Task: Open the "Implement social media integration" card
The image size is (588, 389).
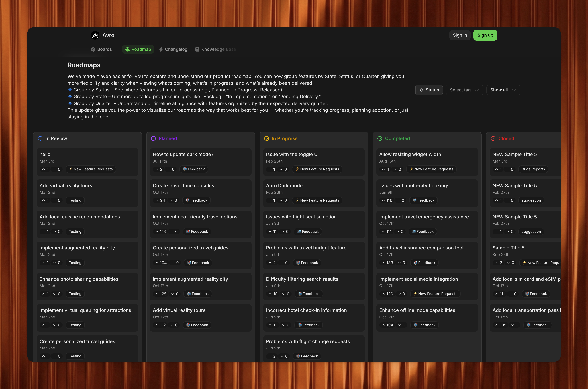Action: click(418, 279)
